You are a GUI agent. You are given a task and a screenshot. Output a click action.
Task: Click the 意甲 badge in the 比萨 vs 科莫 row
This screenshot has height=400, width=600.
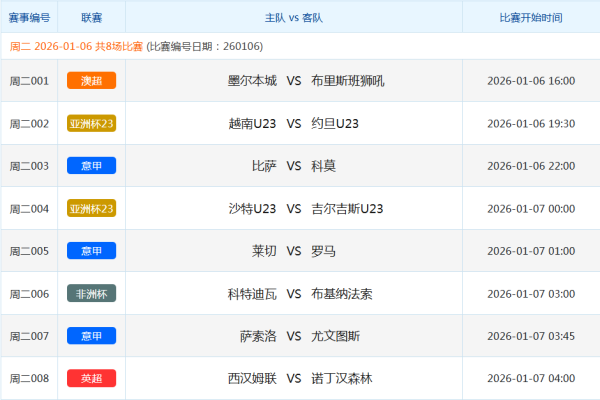click(x=91, y=166)
